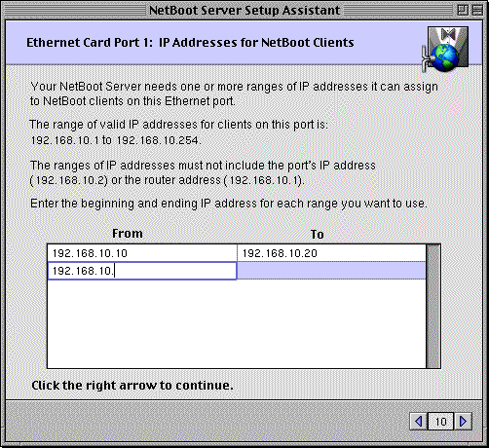
Task: Click the window zoom box in title bar
Action: 463,10
